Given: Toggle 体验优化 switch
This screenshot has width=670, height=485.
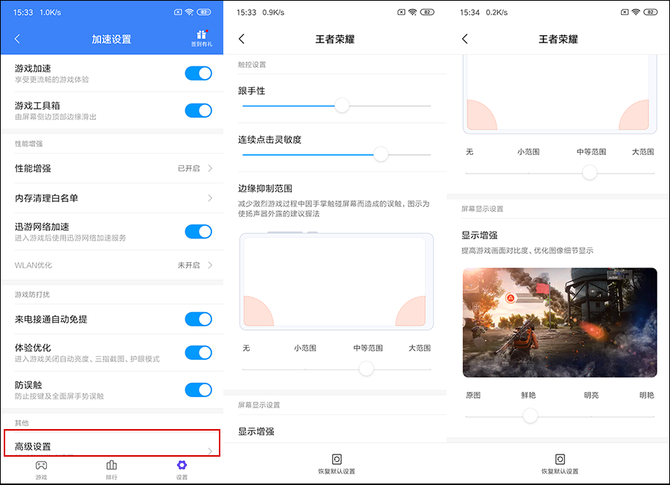Looking at the screenshot, I should point(198,353).
